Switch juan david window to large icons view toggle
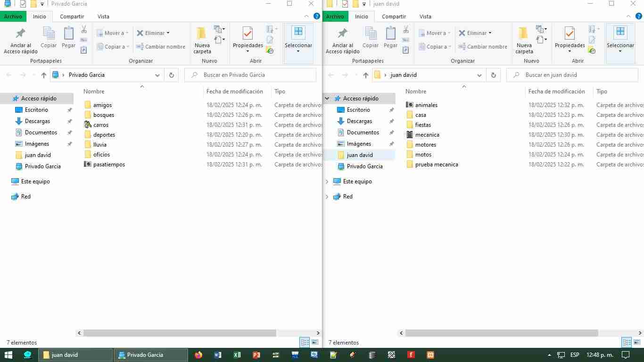This screenshot has width=644, height=362. (x=637, y=343)
